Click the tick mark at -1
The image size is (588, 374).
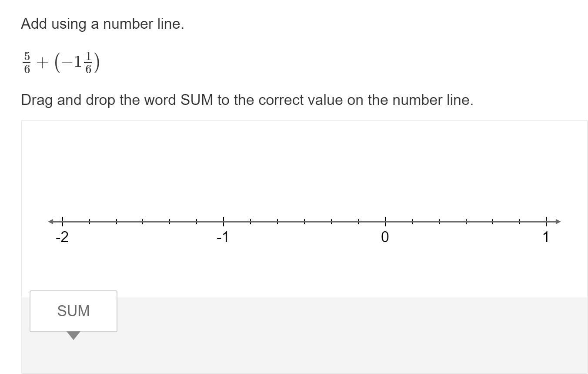224,222
